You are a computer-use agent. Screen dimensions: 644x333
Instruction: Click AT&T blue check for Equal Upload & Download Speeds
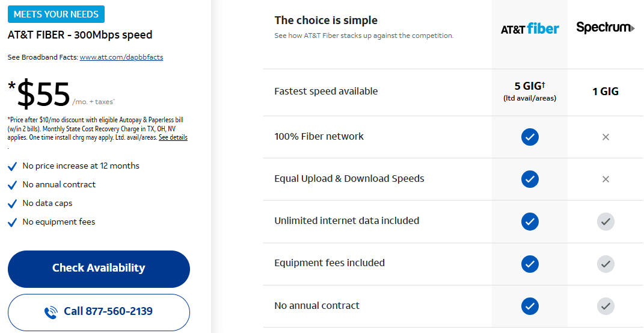[530, 179]
